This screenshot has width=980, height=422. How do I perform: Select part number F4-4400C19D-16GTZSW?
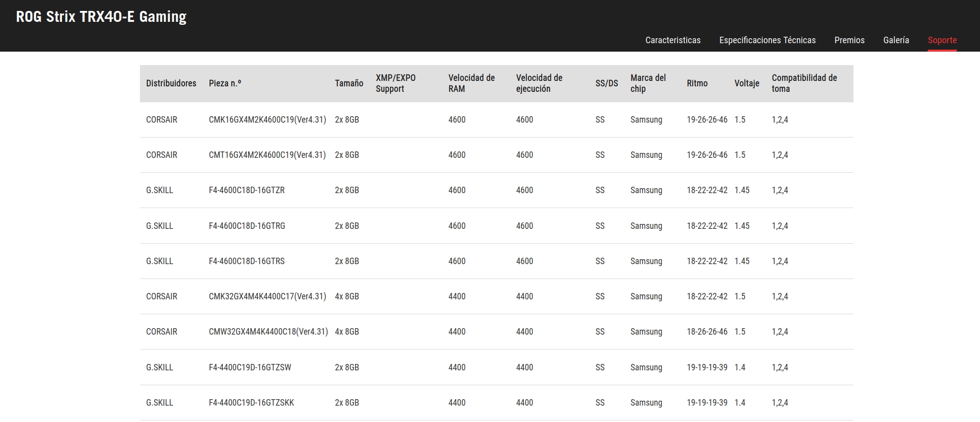pyautogui.click(x=250, y=367)
